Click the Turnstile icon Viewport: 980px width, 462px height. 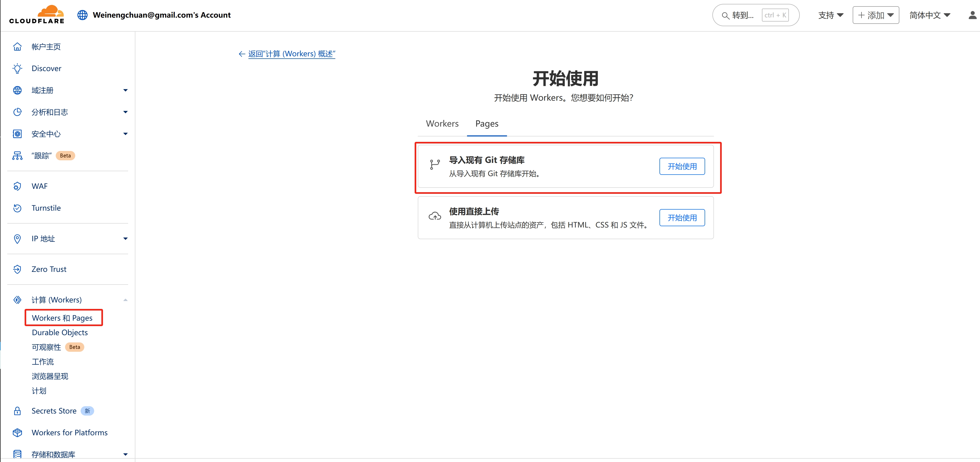tap(17, 208)
